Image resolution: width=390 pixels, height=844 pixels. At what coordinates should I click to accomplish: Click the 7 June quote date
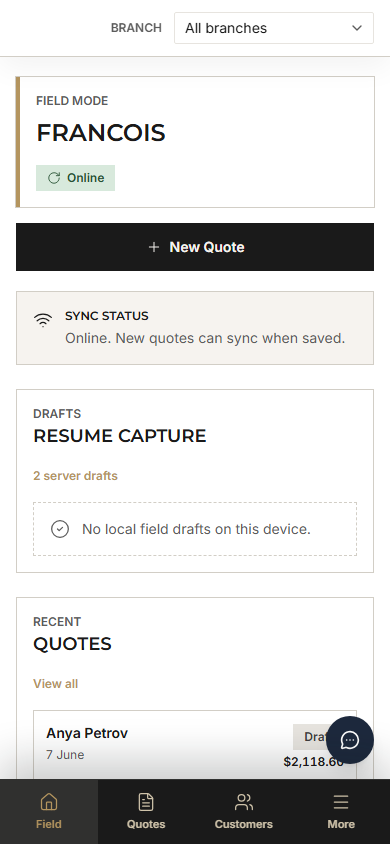(65, 755)
